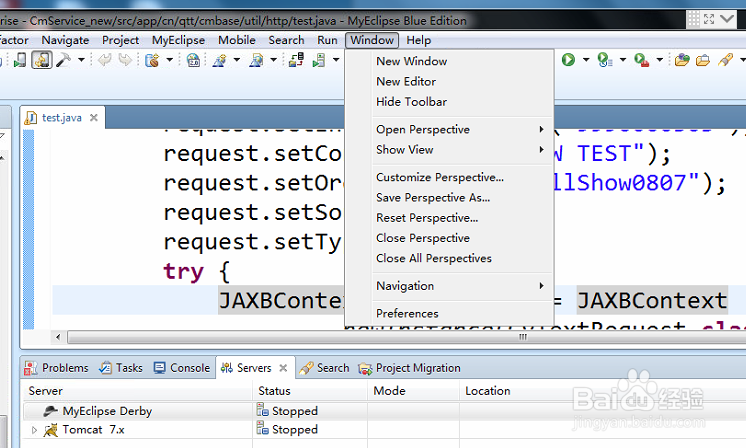Click the highlighted mobile sync toolbar icon
746x448 pixels.
click(x=42, y=60)
